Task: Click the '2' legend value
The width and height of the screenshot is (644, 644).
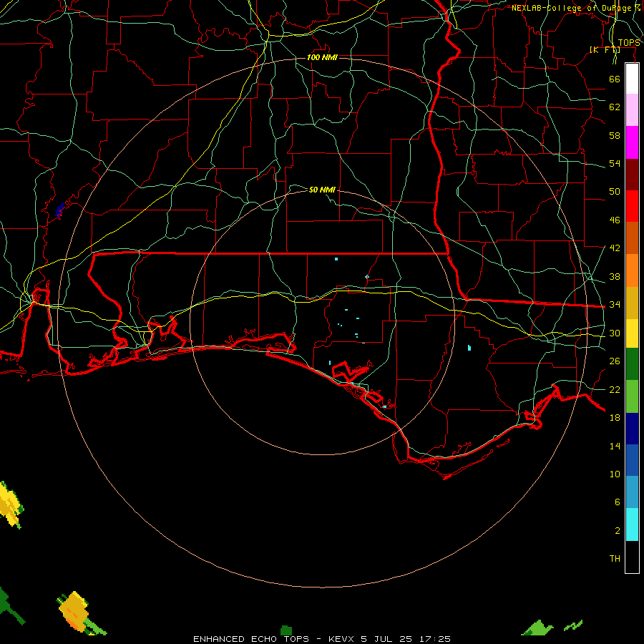Action: point(617,530)
